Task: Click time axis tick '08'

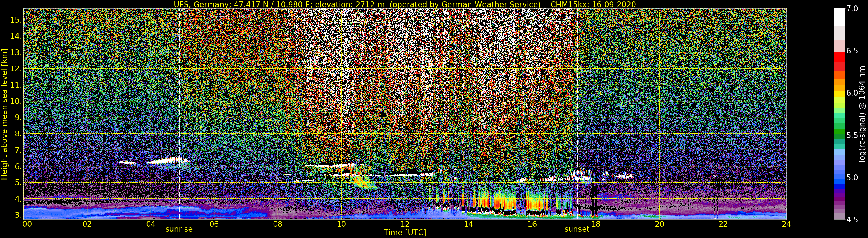Action: [x=278, y=224]
